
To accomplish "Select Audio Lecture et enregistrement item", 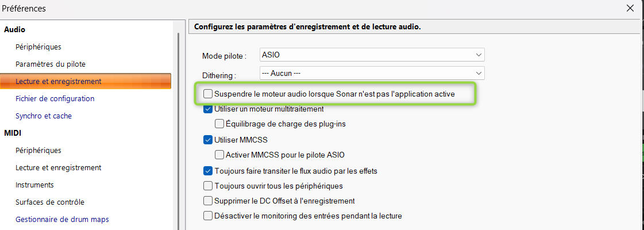I will pyautogui.click(x=86, y=81).
